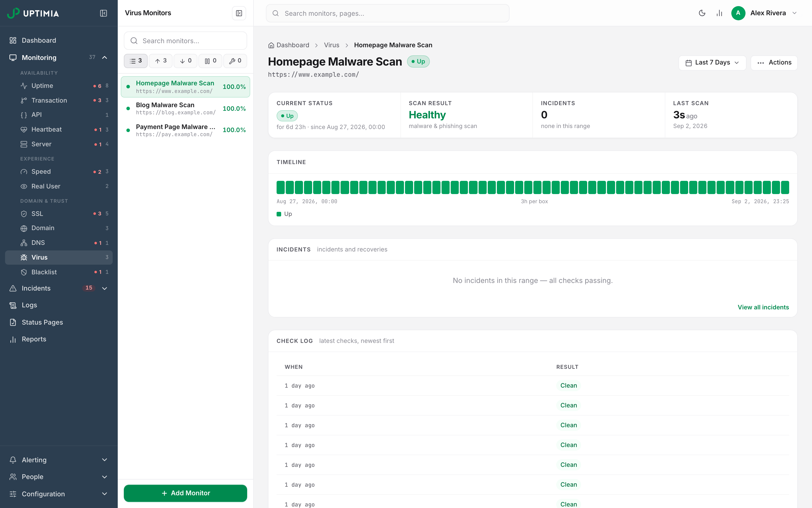Open Dashboard from the sidebar
The width and height of the screenshot is (812, 508).
click(x=59, y=40)
